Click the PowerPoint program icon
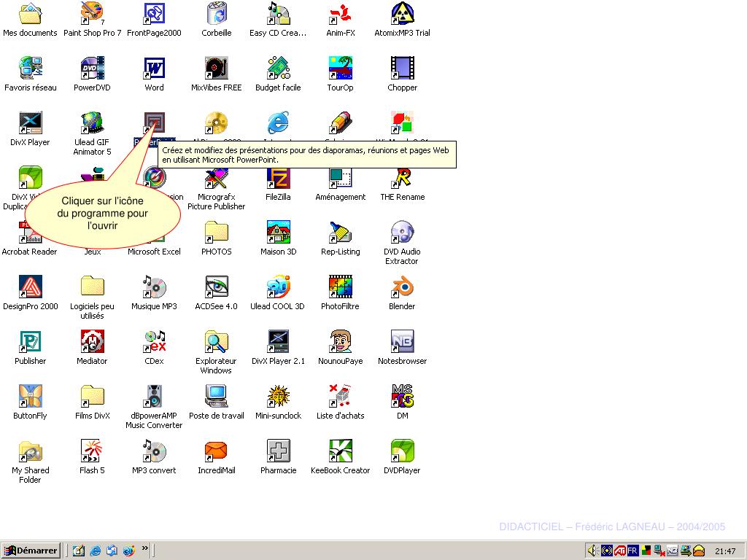The image size is (747, 560). coord(155,122)
